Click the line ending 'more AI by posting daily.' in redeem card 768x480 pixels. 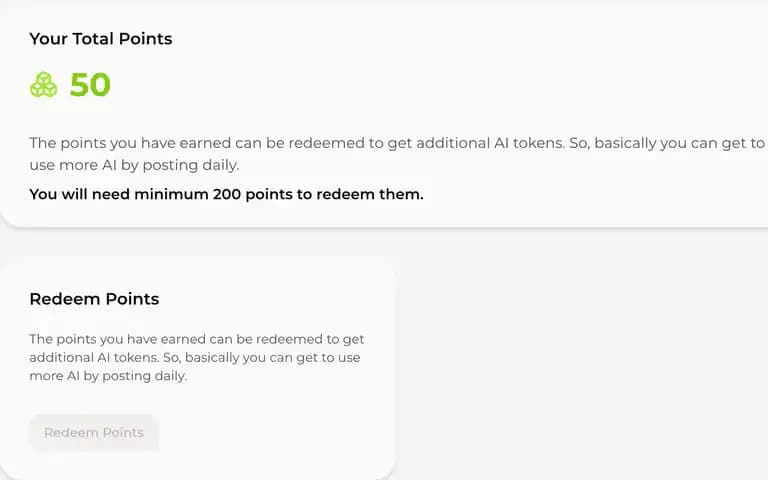(108, 376)
